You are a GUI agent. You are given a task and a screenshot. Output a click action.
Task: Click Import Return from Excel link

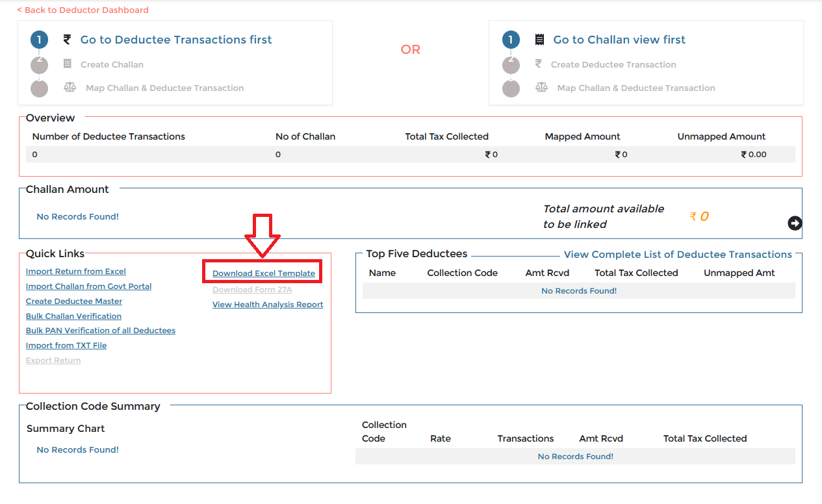[76, 271]
